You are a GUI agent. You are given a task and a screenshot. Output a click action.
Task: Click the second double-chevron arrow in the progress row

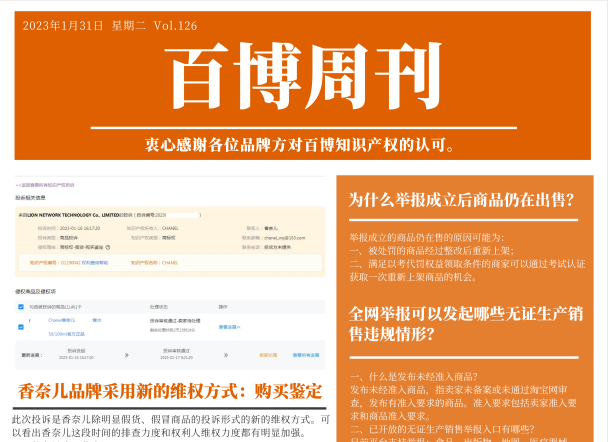(226, 355)
